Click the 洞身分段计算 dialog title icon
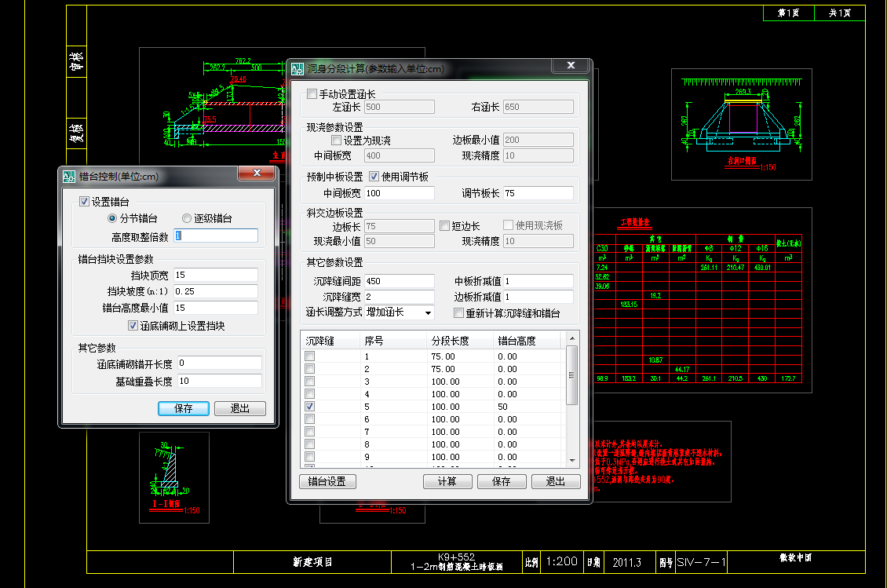887x588 pixels. 297,69
